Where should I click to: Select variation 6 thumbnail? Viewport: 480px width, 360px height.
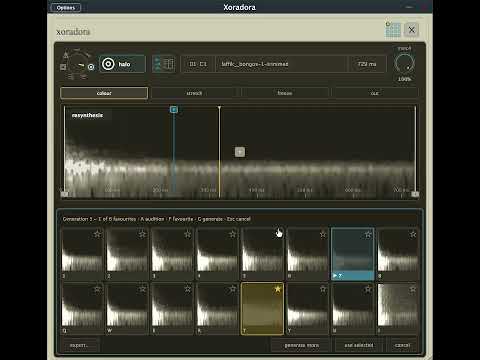[x=307, y=254]
